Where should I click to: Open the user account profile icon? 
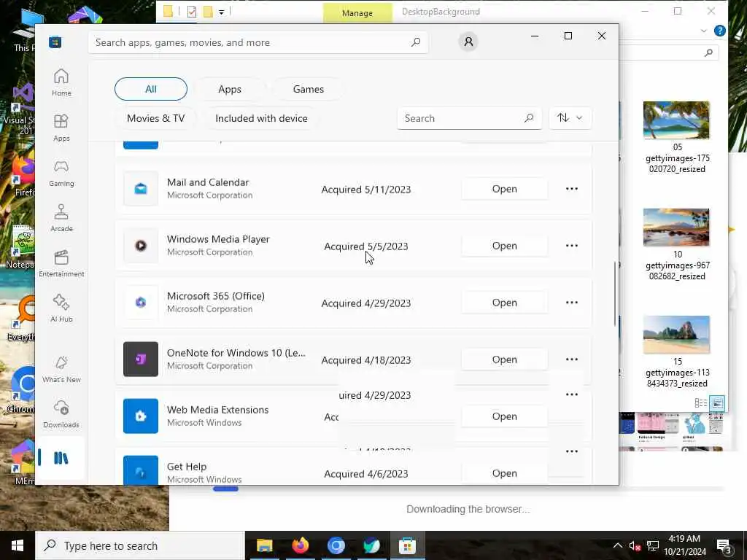(x=468, y=42)
